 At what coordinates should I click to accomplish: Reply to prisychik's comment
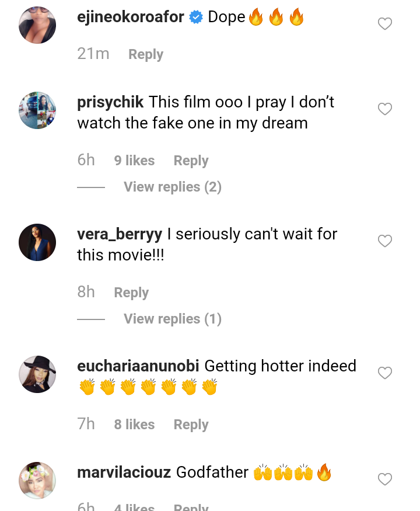click(x=191, y=161)
